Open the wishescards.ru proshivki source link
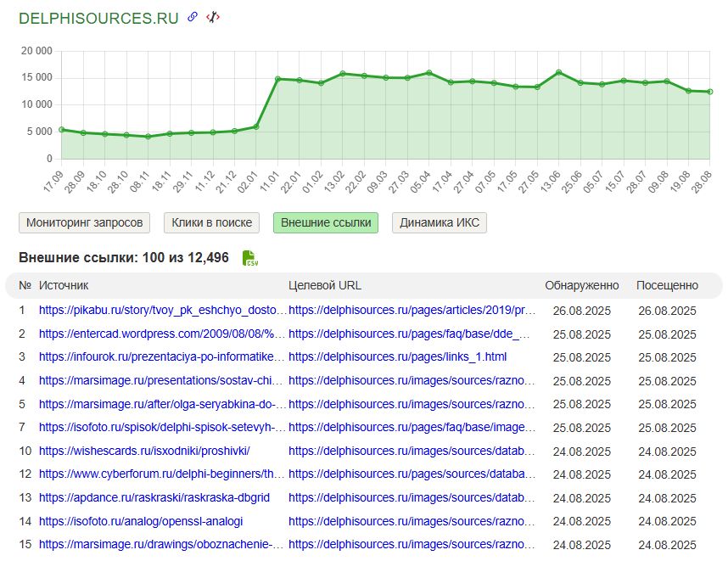728x561 pixels. pyautogui.click(x=144, y=451)
